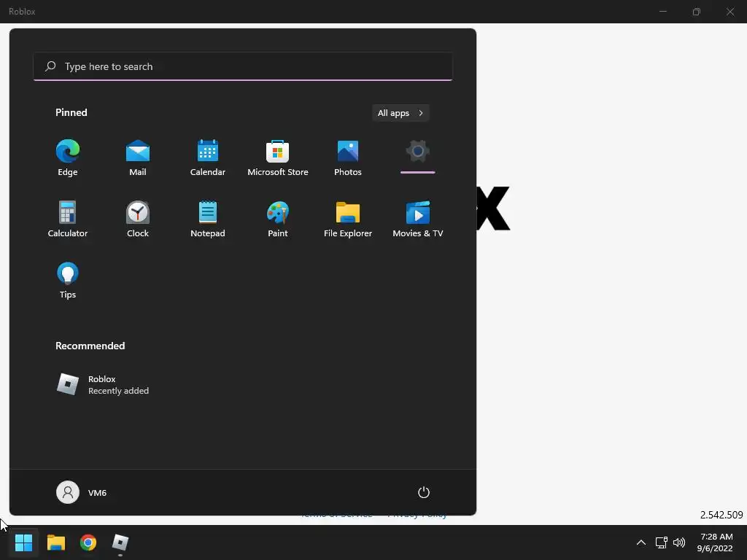This screenshot has width=747, height=560.
Task: Expand All apps list
Action: pyautogui.click(x=400, y=113)
